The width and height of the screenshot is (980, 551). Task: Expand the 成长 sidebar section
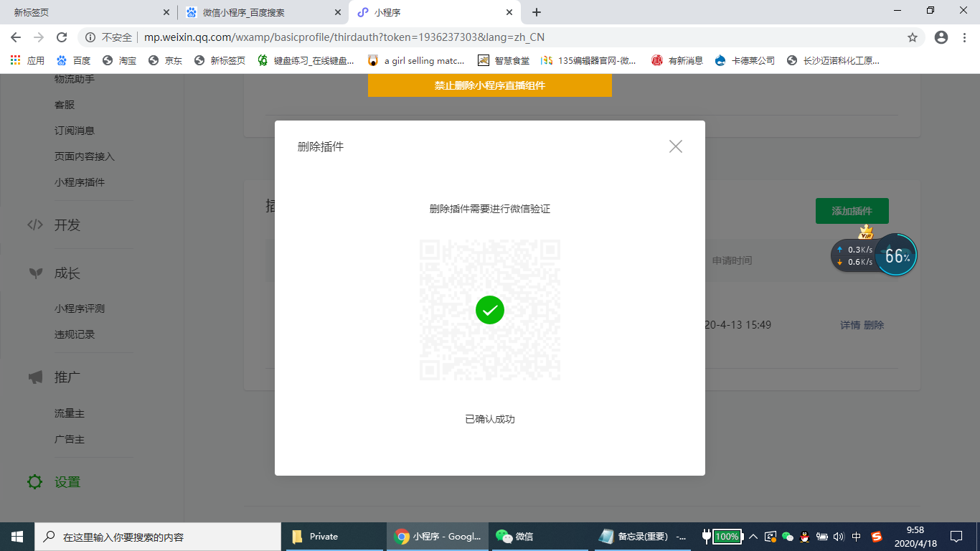[67, 273]
